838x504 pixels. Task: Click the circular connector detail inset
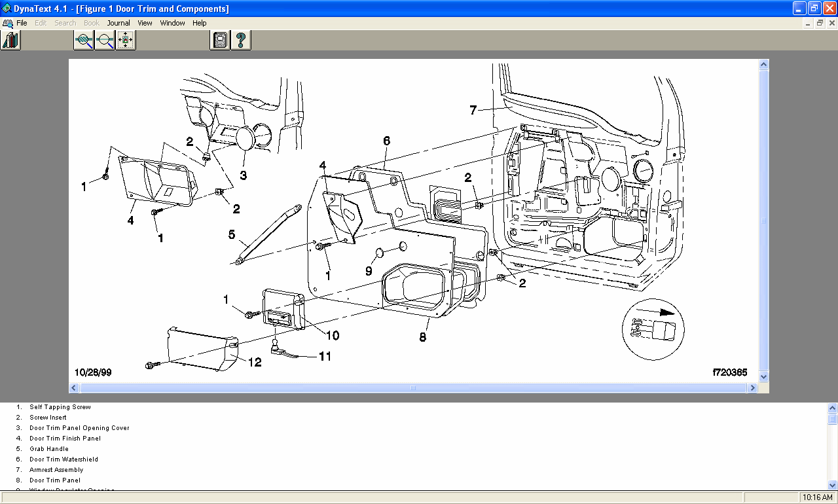[653, 329]
